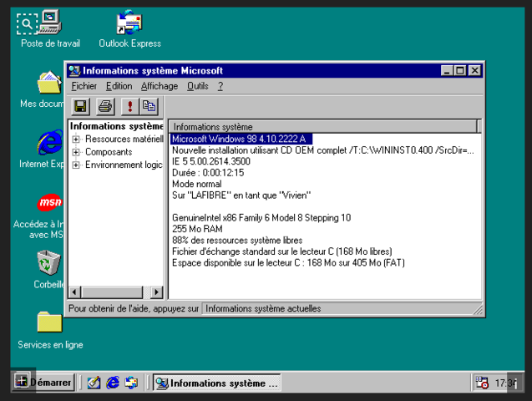Click the tree pane horizontal scrollbar thumb
Screen dimensions: 532x401
[112, 292]
